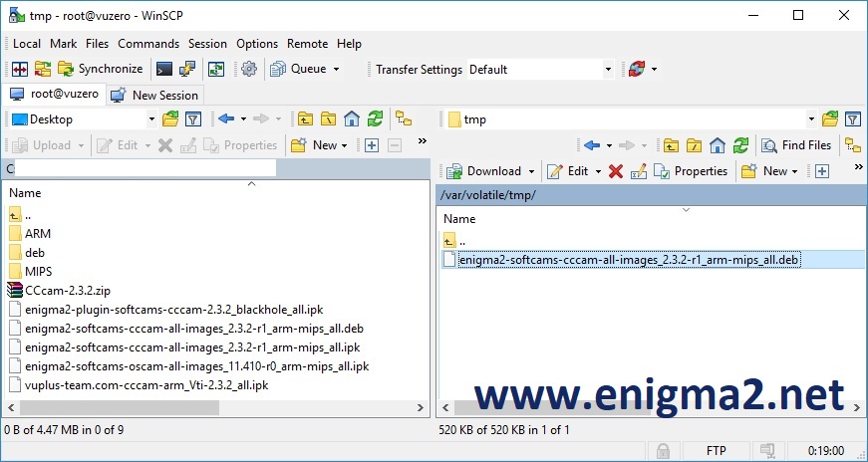This screenshot has height=462, width=868.
Task: Go back in remote panel
Action: (x=592, y=145)
